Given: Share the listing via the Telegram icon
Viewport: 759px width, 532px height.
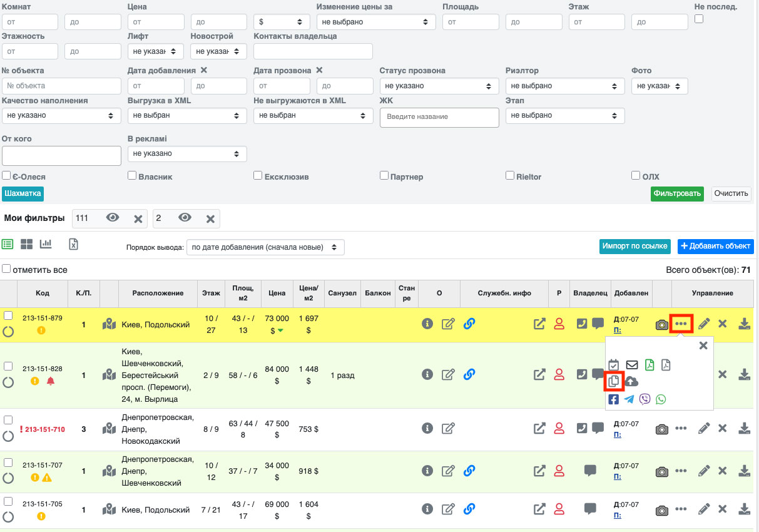Looking at the screenshot, I should tap(629, 399).
